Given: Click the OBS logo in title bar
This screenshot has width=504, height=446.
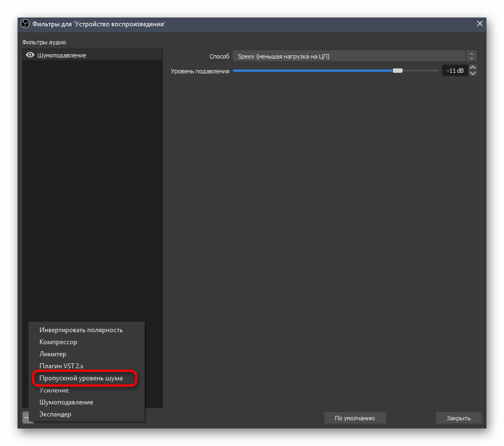Looking at the screenshot, I should [x=25, y=24].
